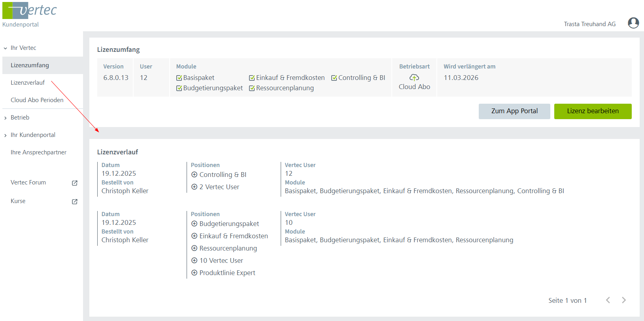Expand the Controlling & BI position plus icon
Screen dimensions: 644x321
click(194, 175)
